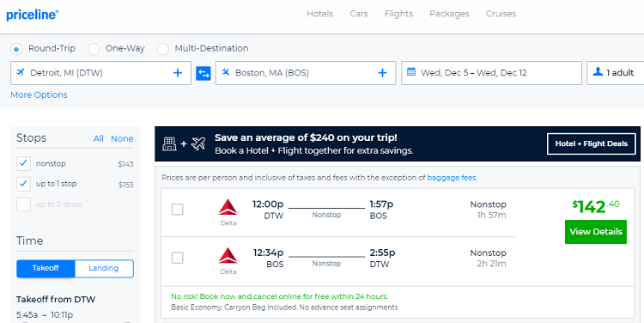Open the 1 adult travelers dropdown

[x=616, y=73]
